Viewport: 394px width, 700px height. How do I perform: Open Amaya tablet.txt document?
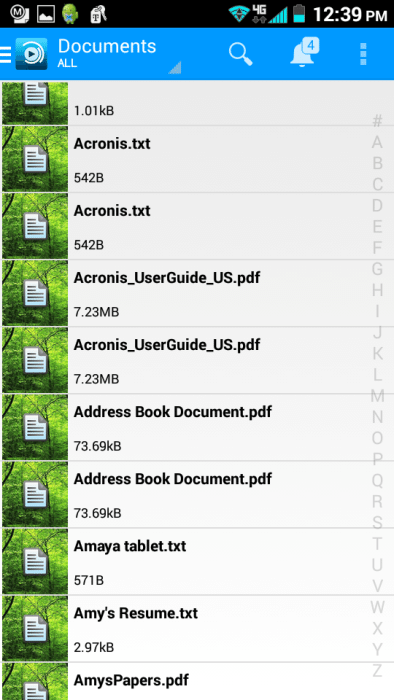[x=197, y=561]
